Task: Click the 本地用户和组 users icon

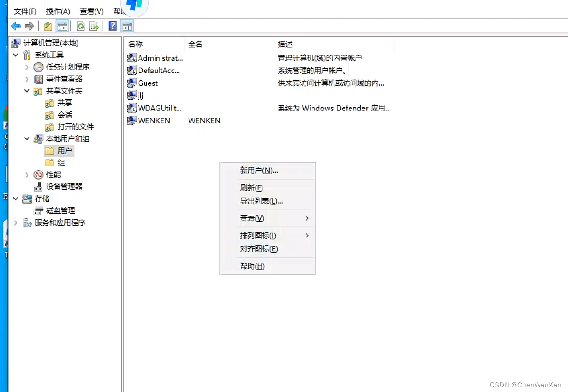Action: point(39,138)
